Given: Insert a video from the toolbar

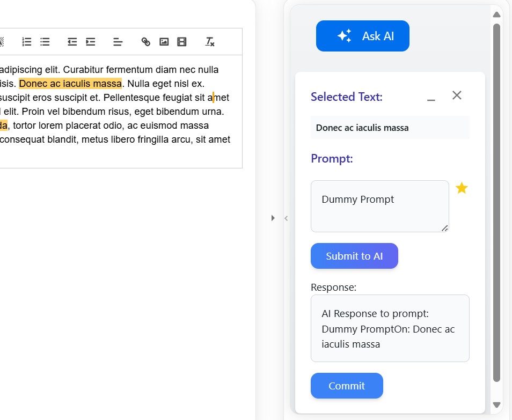Looking at the screenshot, I should click(182, 42).
